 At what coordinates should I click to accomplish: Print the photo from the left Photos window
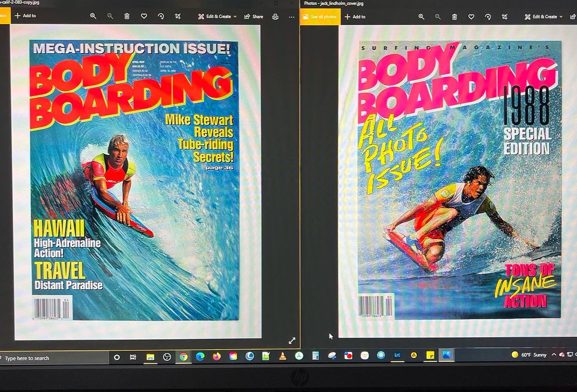tap(275, 16)
